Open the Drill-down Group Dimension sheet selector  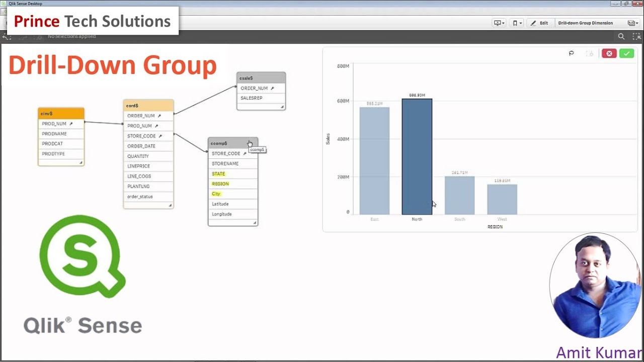[x=585, y=23]
